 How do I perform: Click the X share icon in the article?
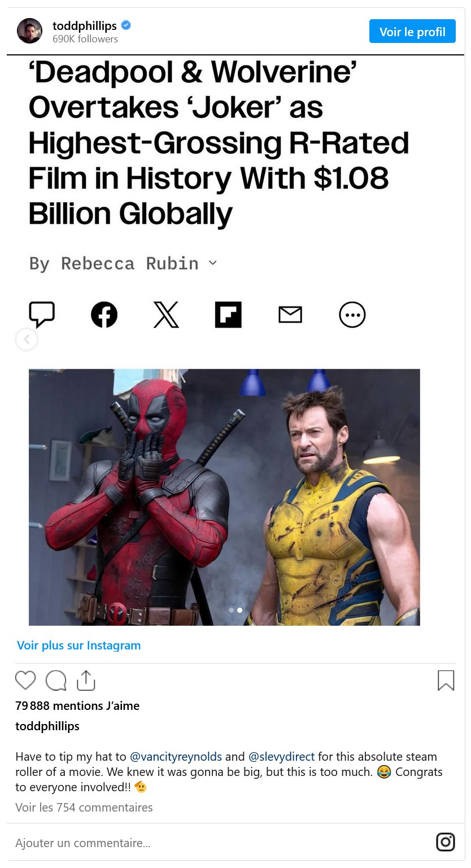click(167, 315)
